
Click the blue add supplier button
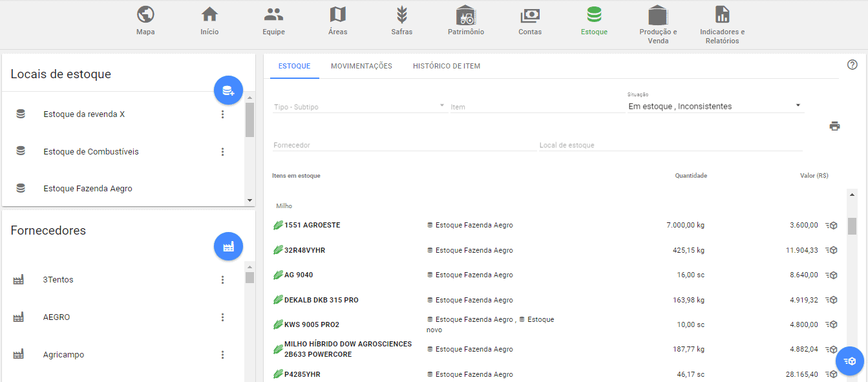pyautogui.click(x=228, y=246)
